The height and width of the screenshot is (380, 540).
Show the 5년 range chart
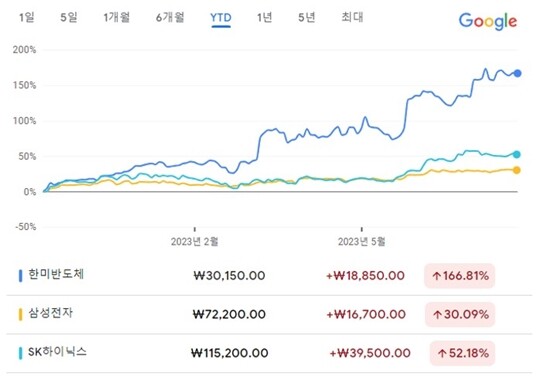pos(307,17)
